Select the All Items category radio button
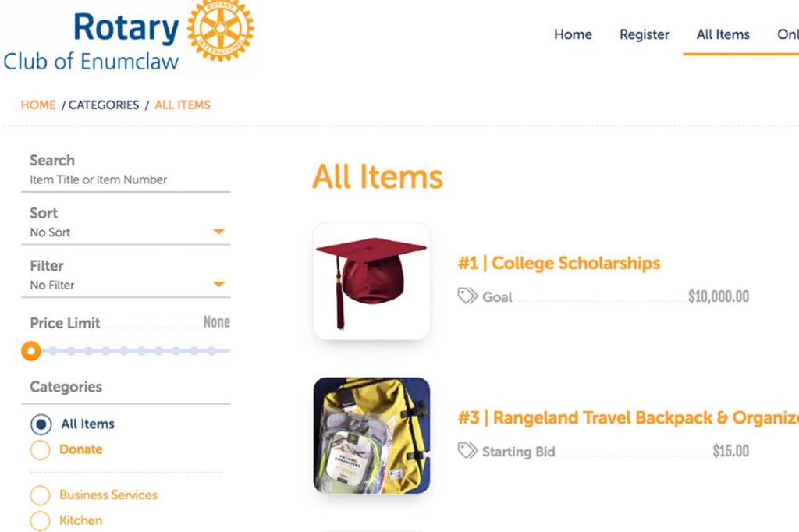This screenshot has height=532, width=799. pyautogui.click(x=41, y=424)
